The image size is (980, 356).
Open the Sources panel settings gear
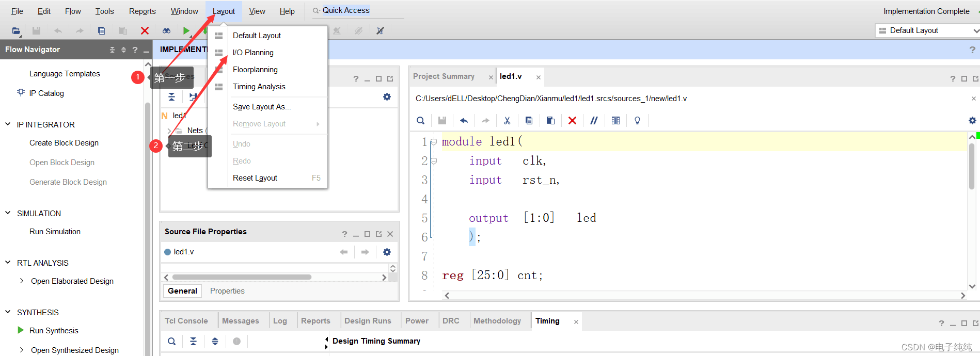[387, 97]
